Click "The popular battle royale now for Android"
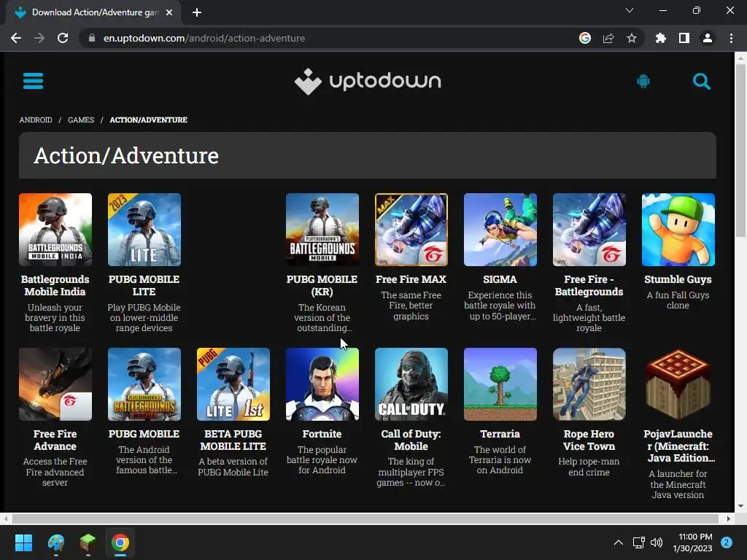 (322, 459)
